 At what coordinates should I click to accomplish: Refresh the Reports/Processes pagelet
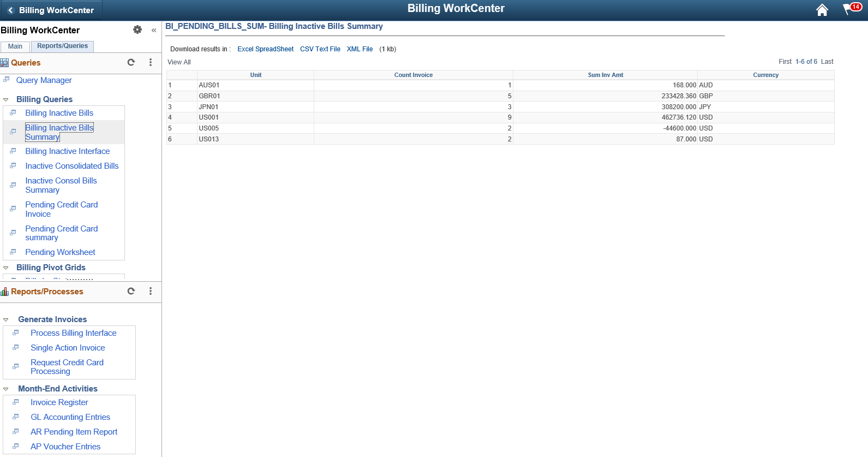coord(131,291)
